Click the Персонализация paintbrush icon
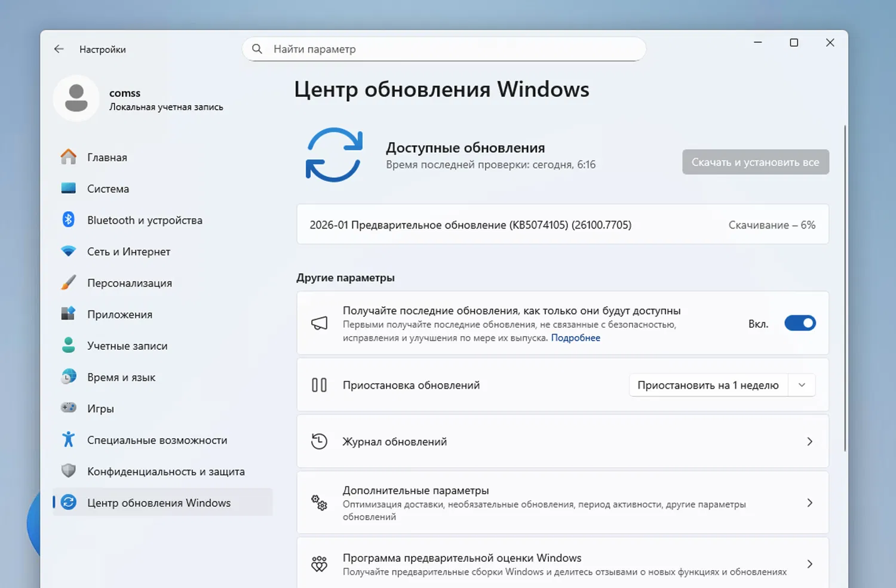 click(69, 282)
